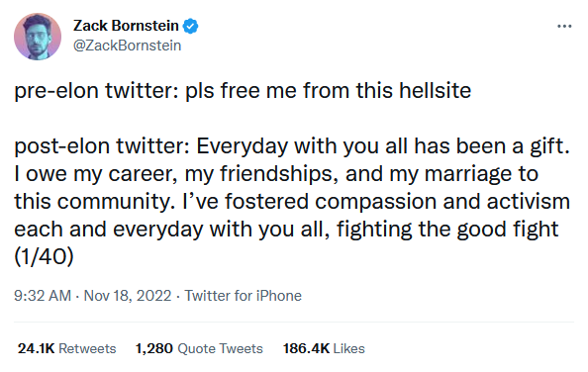Click the Nov 18, 2022 date
This screenshot has width=588, height=372.
coord(128,296)
